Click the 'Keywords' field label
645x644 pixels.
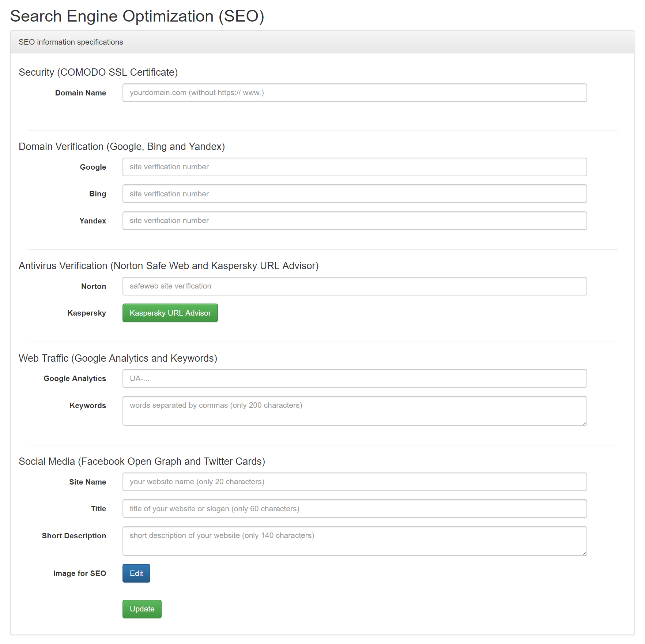[x=88, y=406]
